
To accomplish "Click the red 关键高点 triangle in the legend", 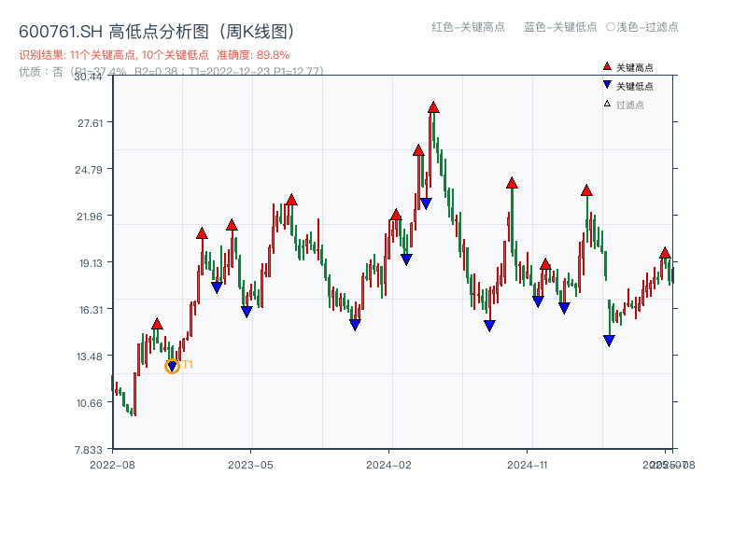I will coord(605,65).
